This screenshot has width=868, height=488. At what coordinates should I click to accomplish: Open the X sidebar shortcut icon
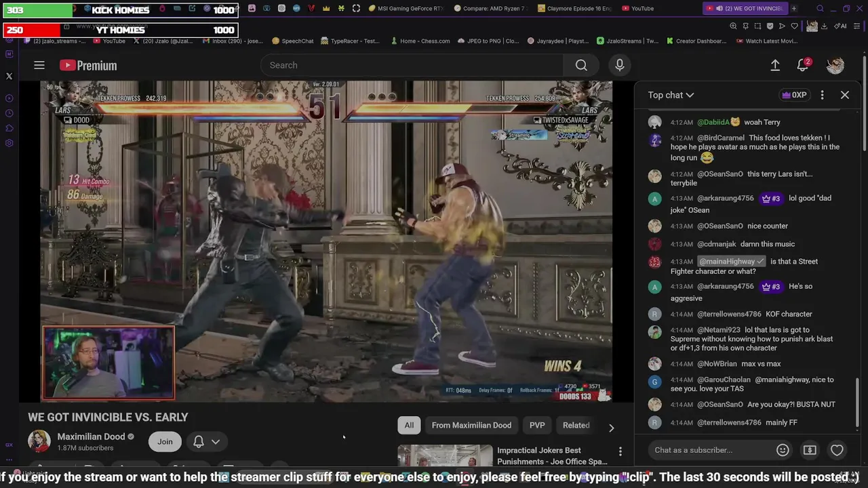(x=9, y=76)
